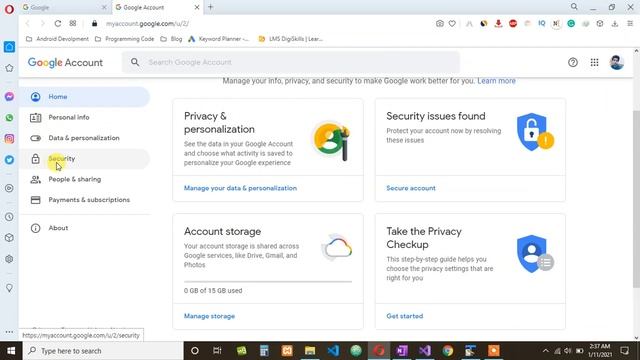Close the Google Account tab
The image size is (640, 360).
pyautogui.click(x=197, y=7)
